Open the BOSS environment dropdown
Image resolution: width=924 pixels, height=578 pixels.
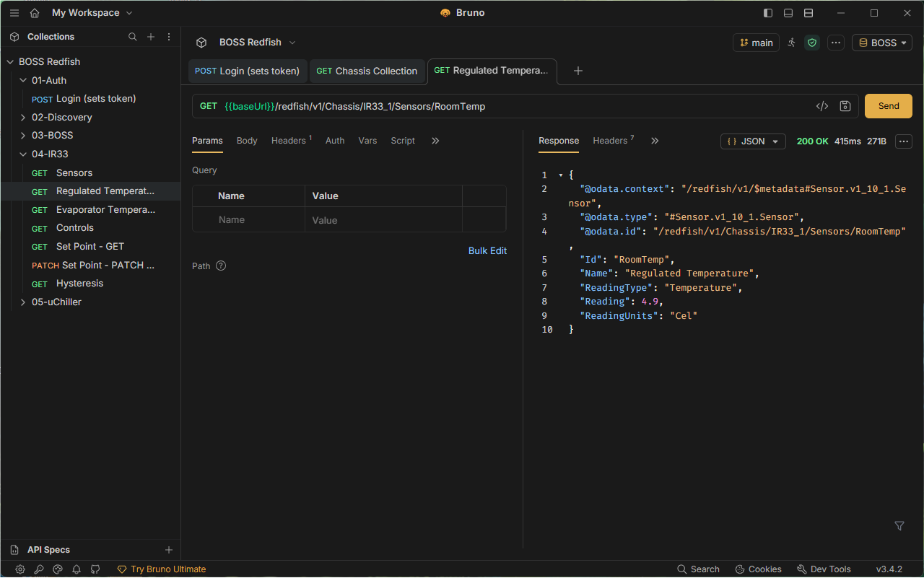click(x=882, y=43)
